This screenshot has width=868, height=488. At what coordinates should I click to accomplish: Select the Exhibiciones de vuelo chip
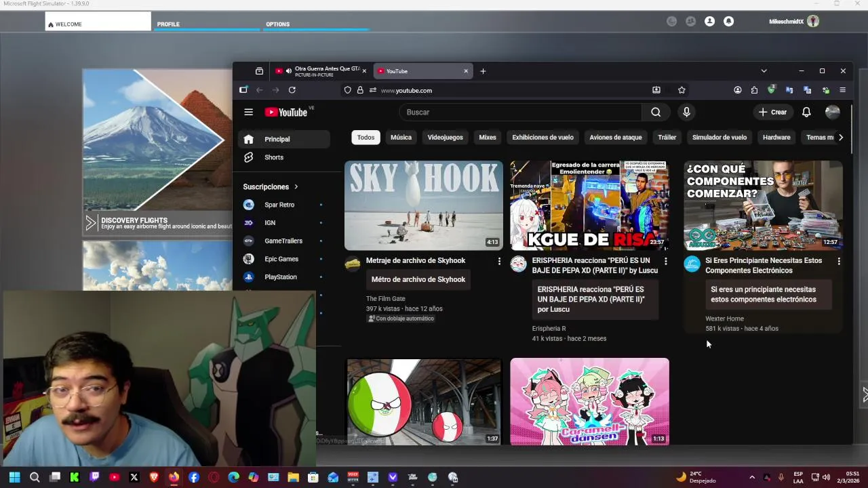(x=542, y=138)
